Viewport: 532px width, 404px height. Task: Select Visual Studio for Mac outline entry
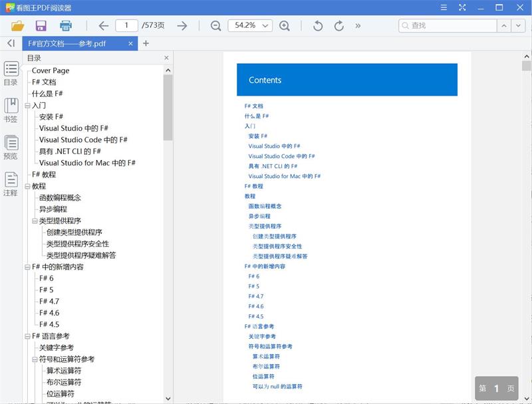tap(87, 163)
